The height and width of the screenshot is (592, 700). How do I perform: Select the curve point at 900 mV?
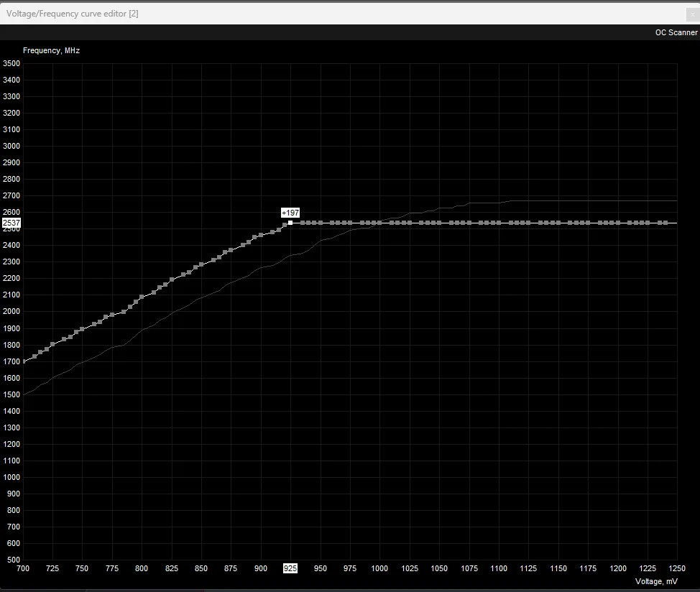click(261, 235)
